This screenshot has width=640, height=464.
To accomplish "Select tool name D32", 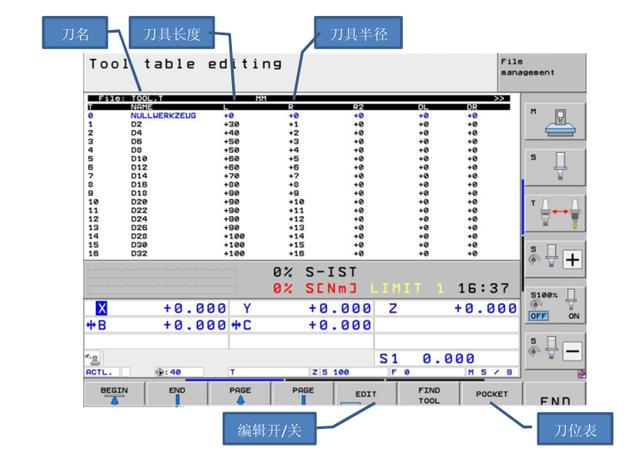I will coord(139,253).
